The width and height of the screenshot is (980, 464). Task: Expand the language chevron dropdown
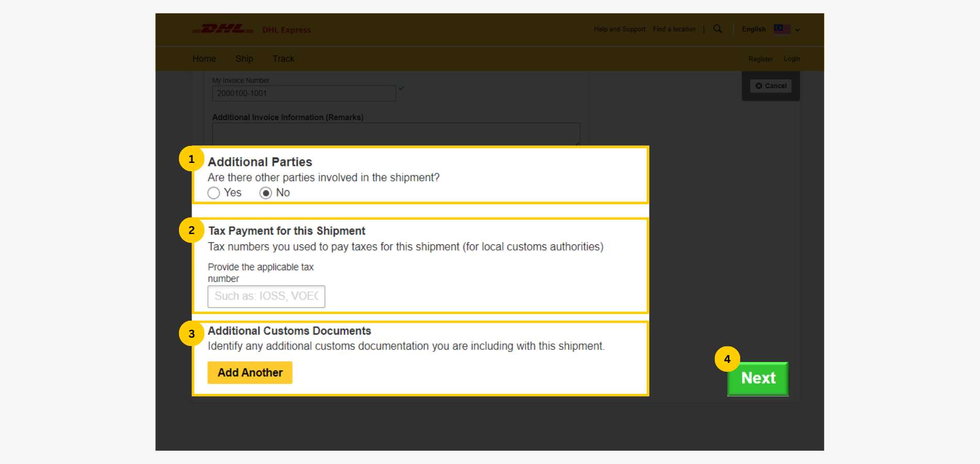(x=797, y=30)
